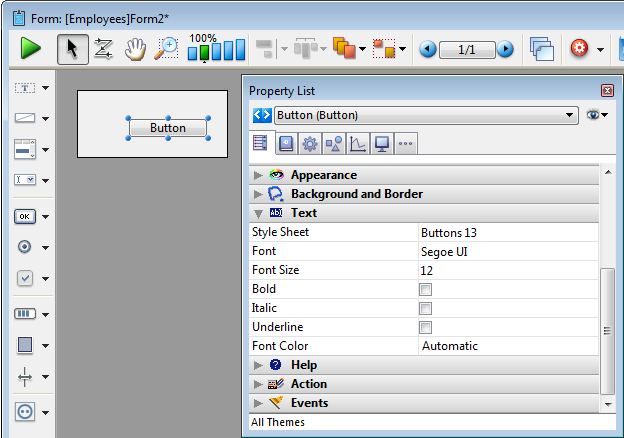Check the Underline option
Screen dimensions: 624x438
click(425, 328)
